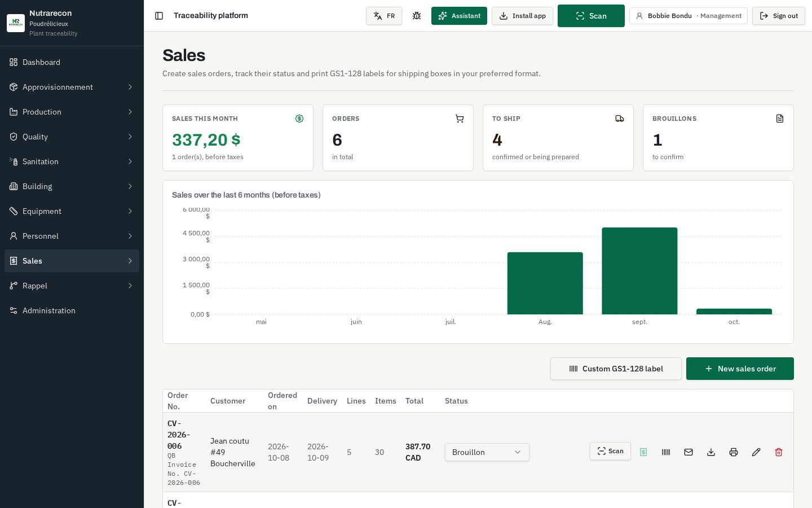Open Rappel in the sidebar
The width and height of the screenshot is (812, 508).
(72, 286)
